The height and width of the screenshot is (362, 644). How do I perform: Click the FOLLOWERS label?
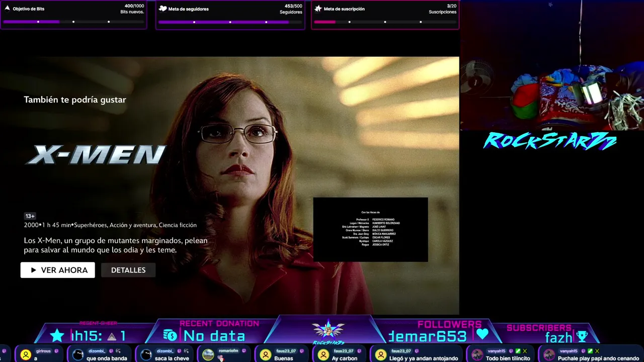click(x=449, y=324)
